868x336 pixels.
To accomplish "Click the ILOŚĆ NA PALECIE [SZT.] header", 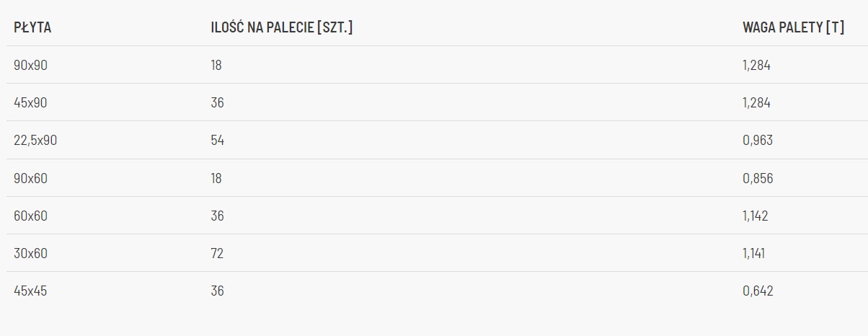I will point(281,27).
